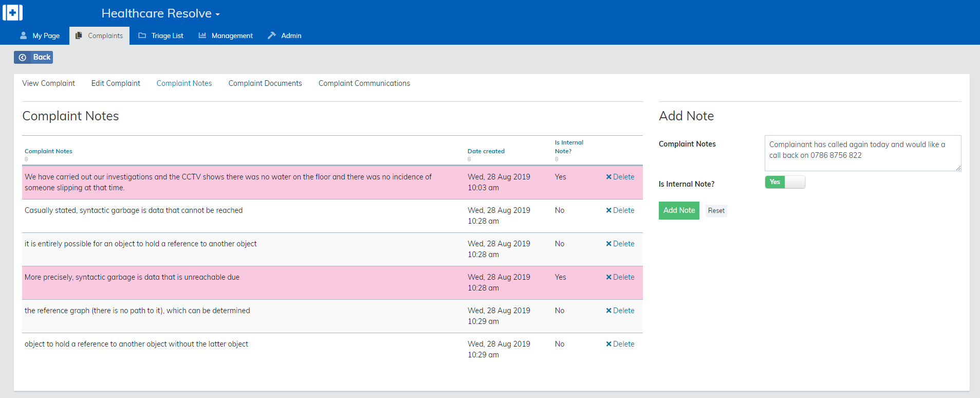This screenshot has width=980, height=398.
Task: Click the Back button
Action: coord(33,57)
